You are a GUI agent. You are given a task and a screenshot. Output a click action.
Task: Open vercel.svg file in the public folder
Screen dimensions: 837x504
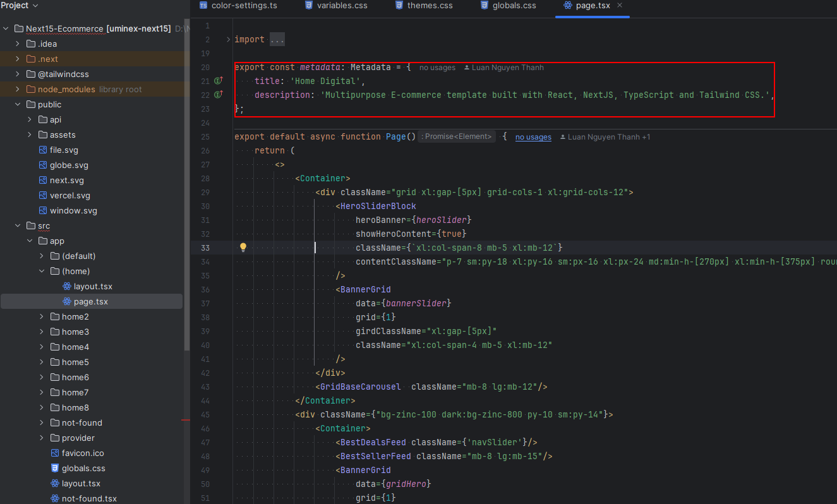click(69, 195)
